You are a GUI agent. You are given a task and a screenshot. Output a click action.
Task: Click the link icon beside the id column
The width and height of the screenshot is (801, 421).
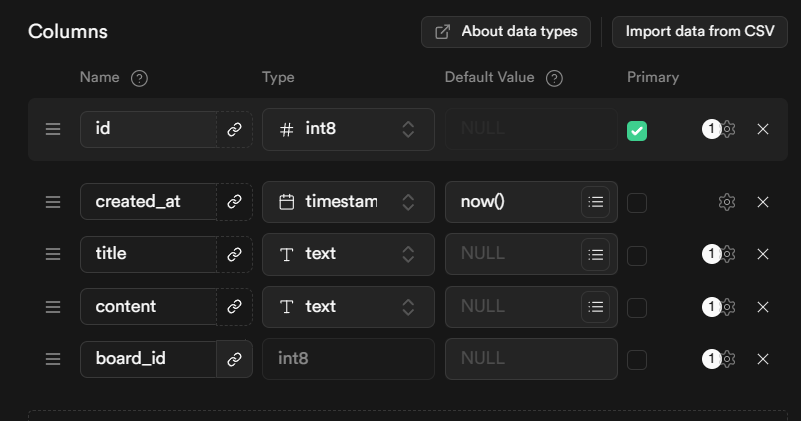(234, 129)
